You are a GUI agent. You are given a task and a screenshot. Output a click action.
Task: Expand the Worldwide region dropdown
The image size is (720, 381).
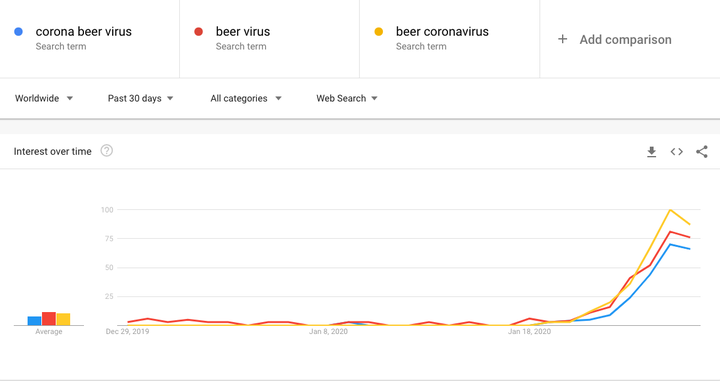[44, 98]
